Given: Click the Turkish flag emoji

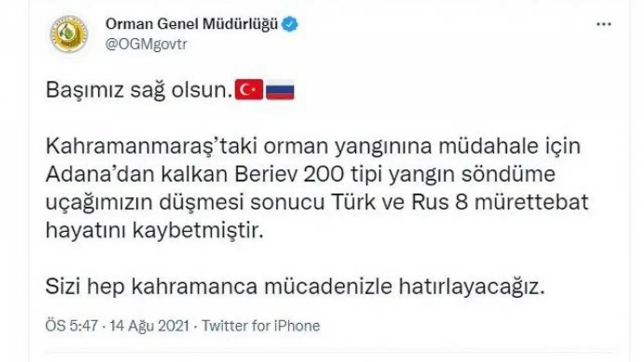Looking at the screenshot, I should pos(250,90).
